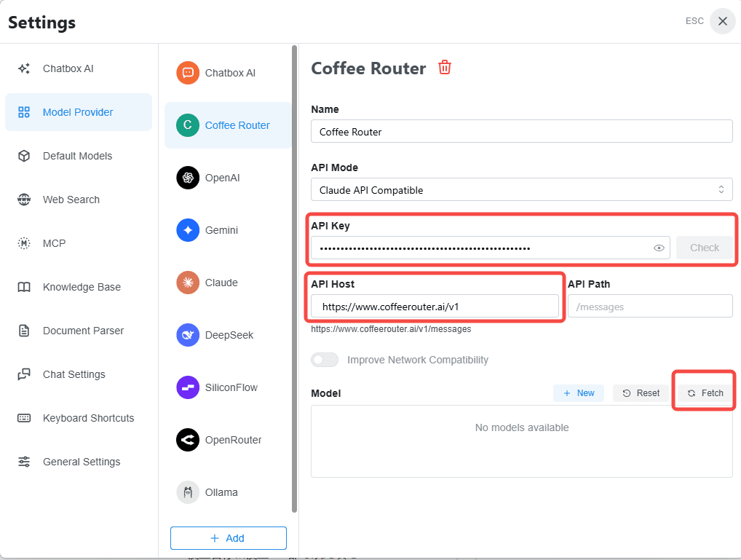Select the Gemini label in the provider list

[221, 230]
